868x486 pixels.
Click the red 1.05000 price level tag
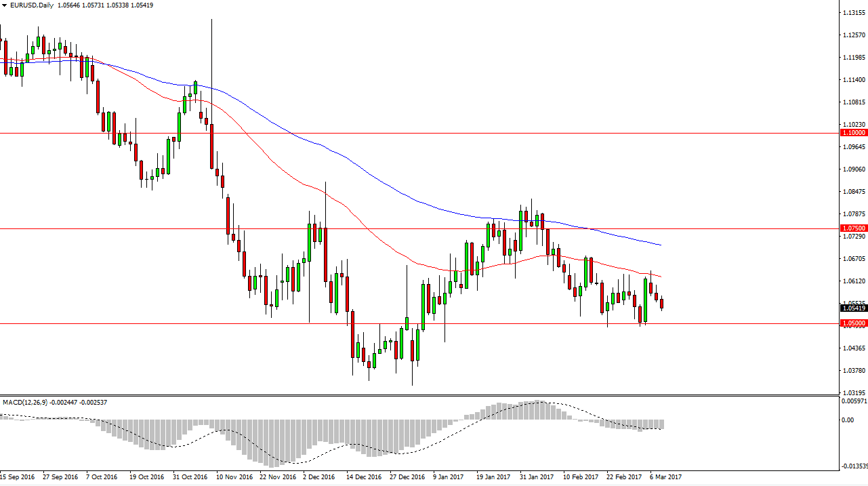[853, 324]
